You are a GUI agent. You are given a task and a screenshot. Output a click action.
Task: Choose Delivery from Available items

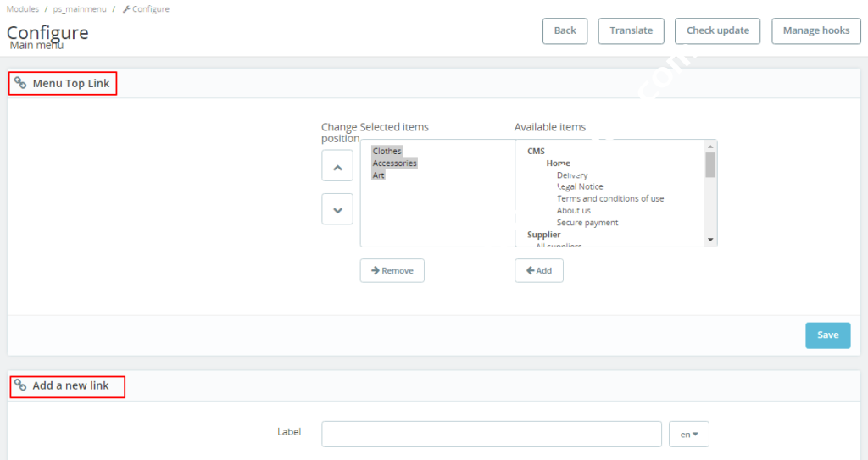[x=572, y=175]
